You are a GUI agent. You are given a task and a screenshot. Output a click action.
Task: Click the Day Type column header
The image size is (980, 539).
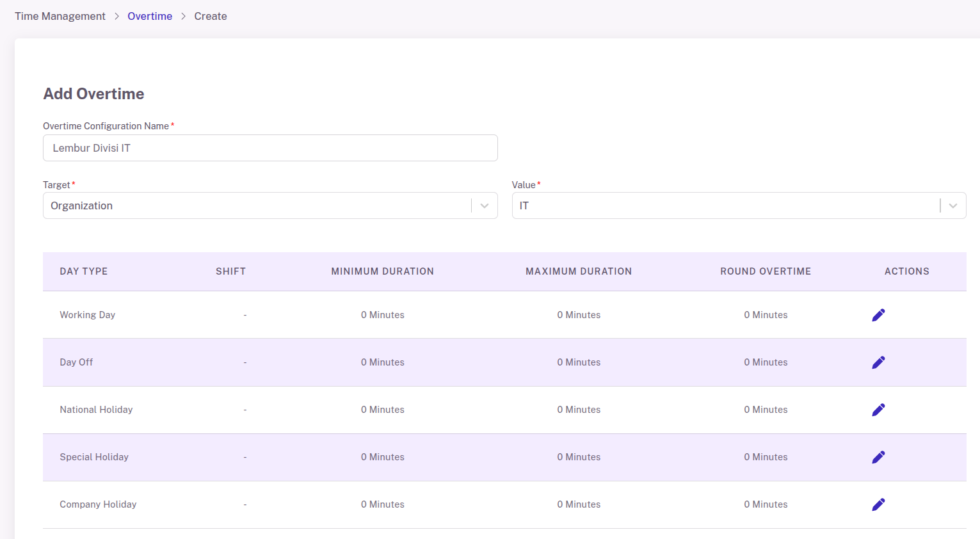click(x=84, y=271)
